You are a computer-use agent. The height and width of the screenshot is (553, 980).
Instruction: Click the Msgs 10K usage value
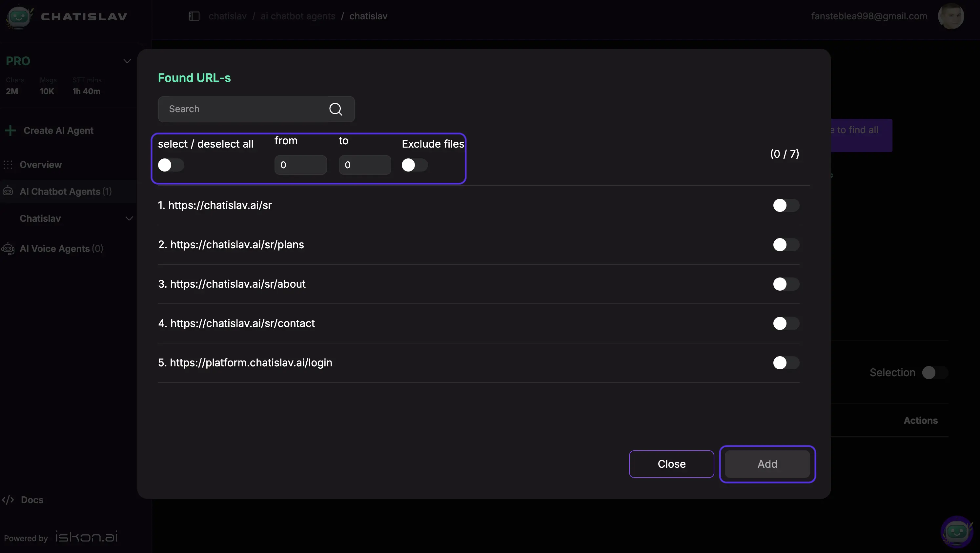(x=47, y=91)
